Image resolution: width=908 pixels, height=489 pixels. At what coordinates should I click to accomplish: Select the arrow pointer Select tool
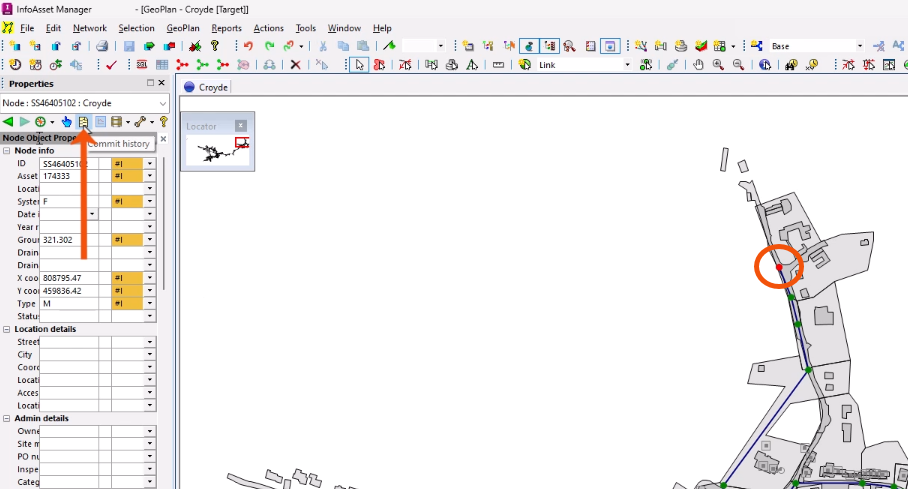(x=360, y=65)
